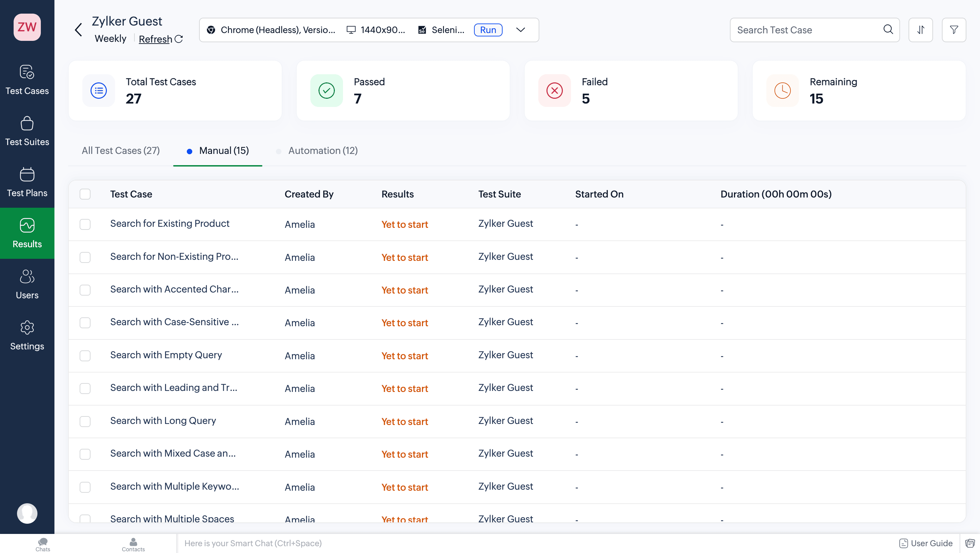This screenshot has width=980, height=553.
Task: Switch to All Test Cases (27) tab
Action: [x=120, y=151]
